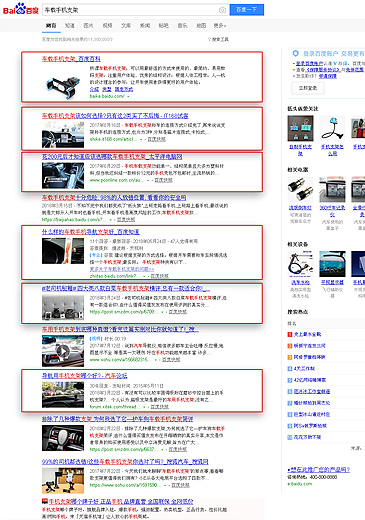Image resolution: width=365 pixels, height=520 pixels.
Task: Open the 百度百科 first result title link
Action: [x=71, y=59]
